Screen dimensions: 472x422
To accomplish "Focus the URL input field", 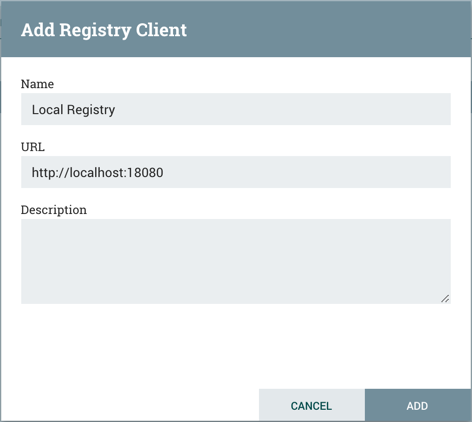I will (236, 172).
